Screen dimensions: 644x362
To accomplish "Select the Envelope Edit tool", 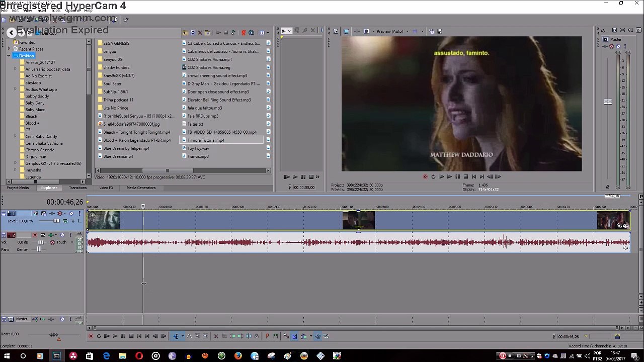I will [190, 336].
